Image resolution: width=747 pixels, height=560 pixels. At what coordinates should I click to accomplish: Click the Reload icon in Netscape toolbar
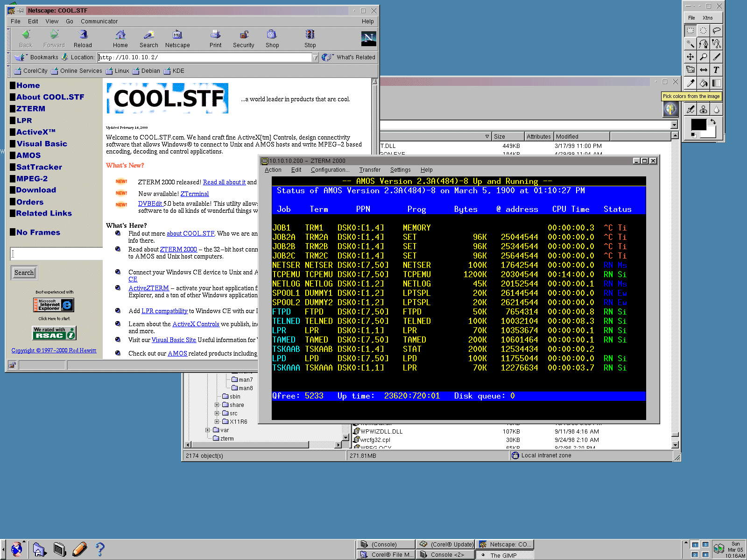point(83,35)
